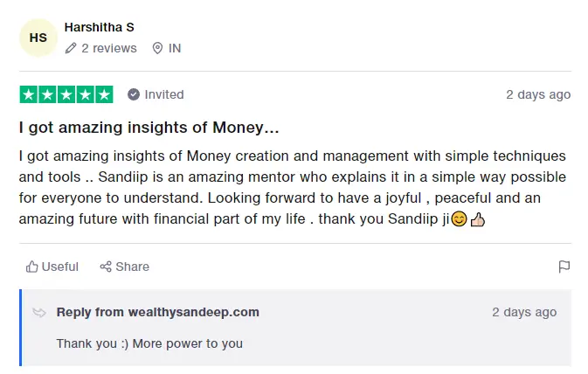Viewport: 588px width, 374px height.
Task: Open Harshitha S reviewer profile name
Action: [x=99, y=27]
